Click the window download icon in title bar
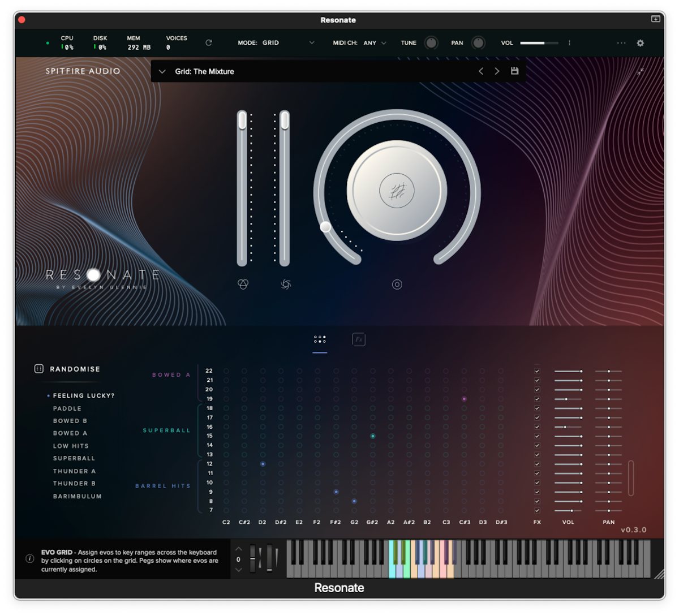Screen dimensions: 679x616 (x=656, y=19)
